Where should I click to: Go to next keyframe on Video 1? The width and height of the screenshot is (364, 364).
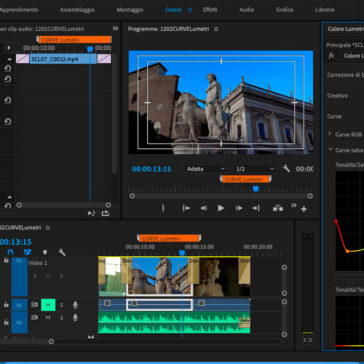(x=61, y=276)
